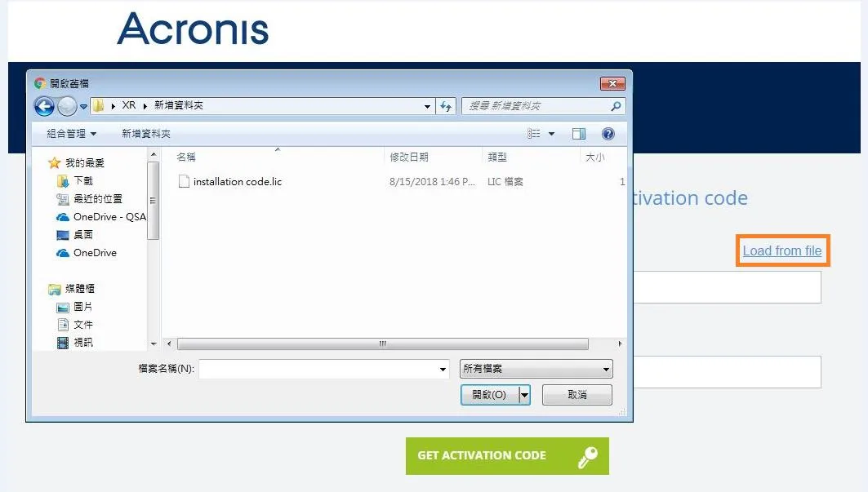Expand the filename history dropdown arrow
Screen dimensions: 868x492
click(x=443, y=370)
